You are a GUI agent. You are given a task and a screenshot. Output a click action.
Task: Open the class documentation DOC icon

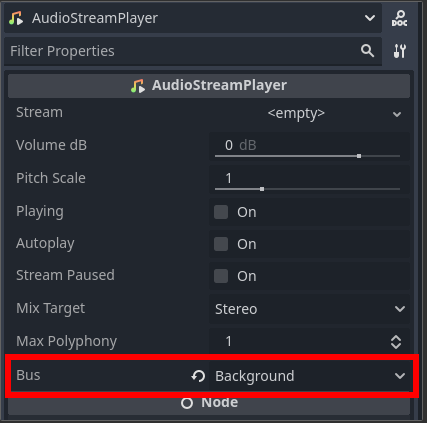click(x=399, y=18)
